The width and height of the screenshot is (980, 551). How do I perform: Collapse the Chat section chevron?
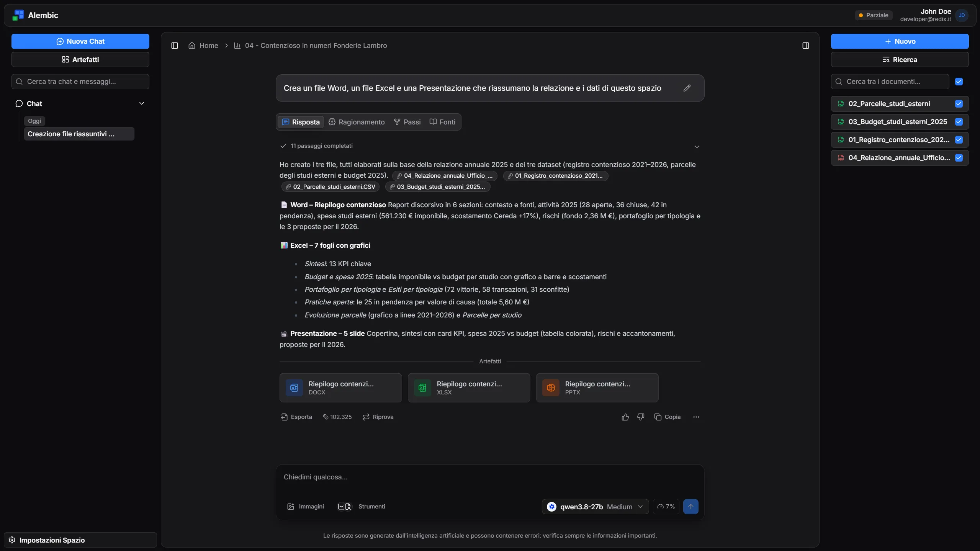[142, 104]
